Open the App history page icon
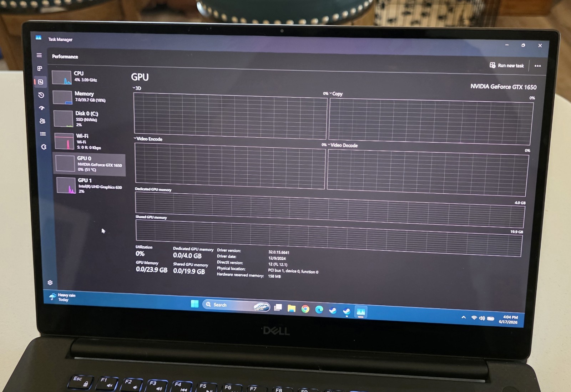The image size is (571, 392). [x=41, y=95]
